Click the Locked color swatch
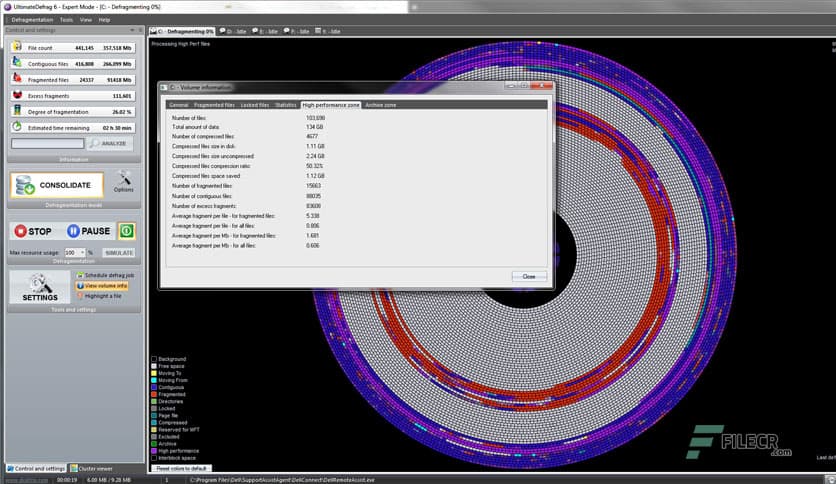The width and height of the screenshot is (836, 484). [x=154, y=408]
